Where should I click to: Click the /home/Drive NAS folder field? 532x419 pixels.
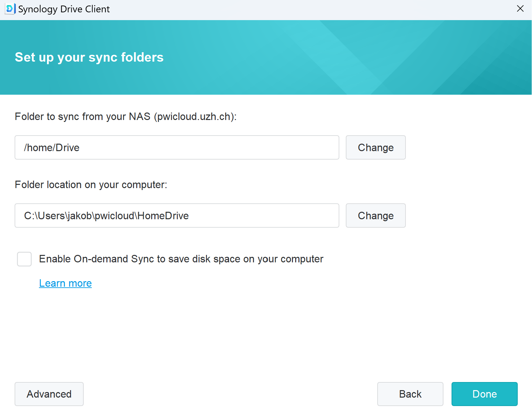pos(177,148)
